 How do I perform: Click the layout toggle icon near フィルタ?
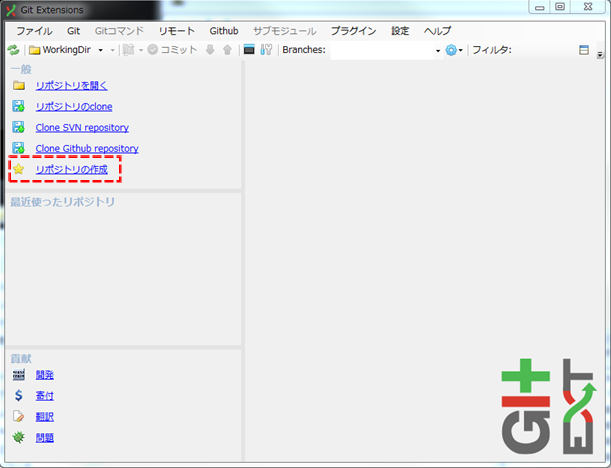point(584,50)
